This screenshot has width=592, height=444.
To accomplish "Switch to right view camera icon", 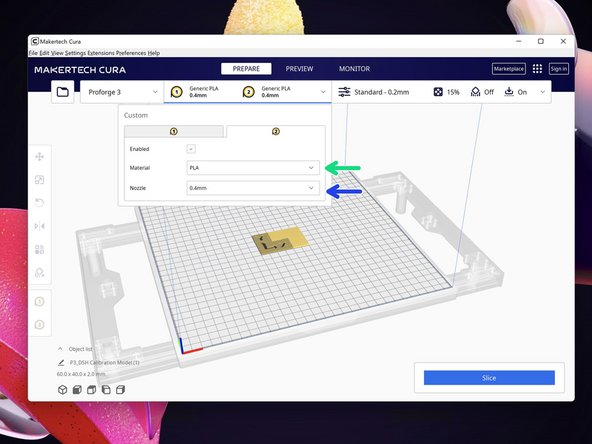I will 120,390.
